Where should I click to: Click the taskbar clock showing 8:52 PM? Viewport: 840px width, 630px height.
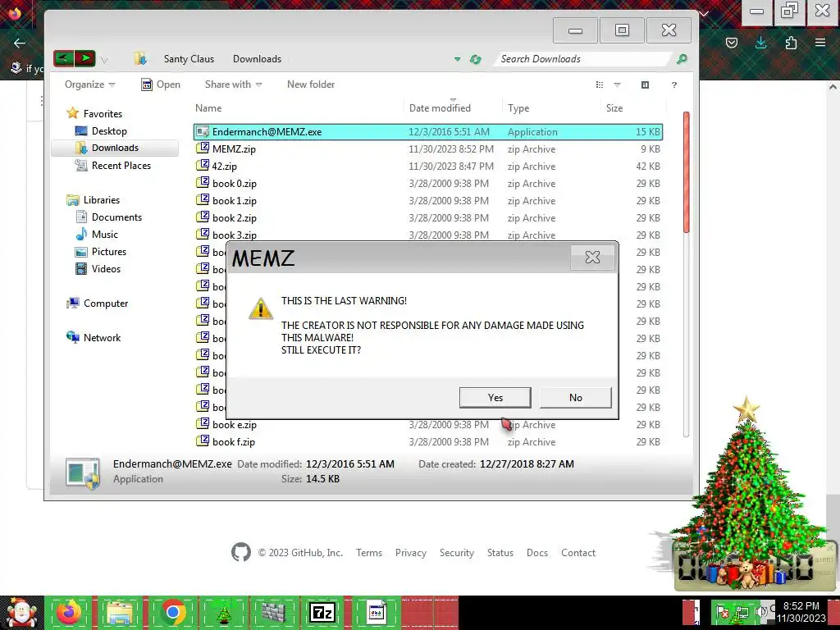coord(801,612)
